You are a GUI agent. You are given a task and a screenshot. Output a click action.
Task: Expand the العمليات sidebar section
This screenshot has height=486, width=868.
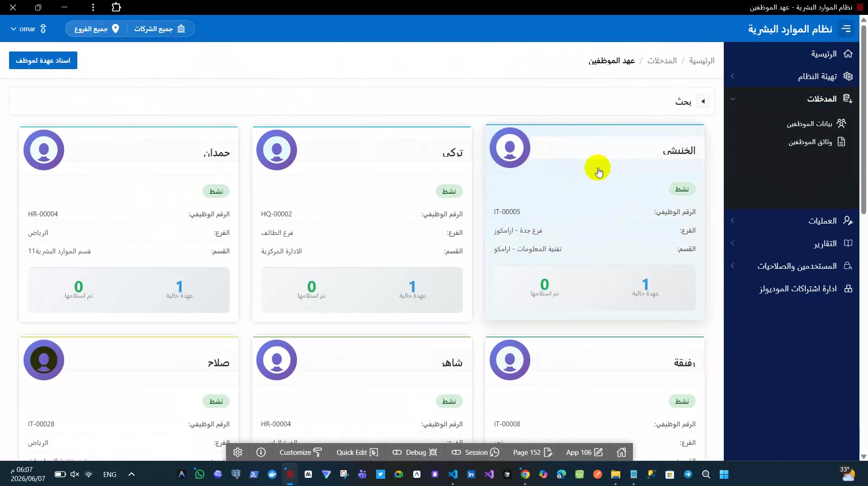pos(792,221)
